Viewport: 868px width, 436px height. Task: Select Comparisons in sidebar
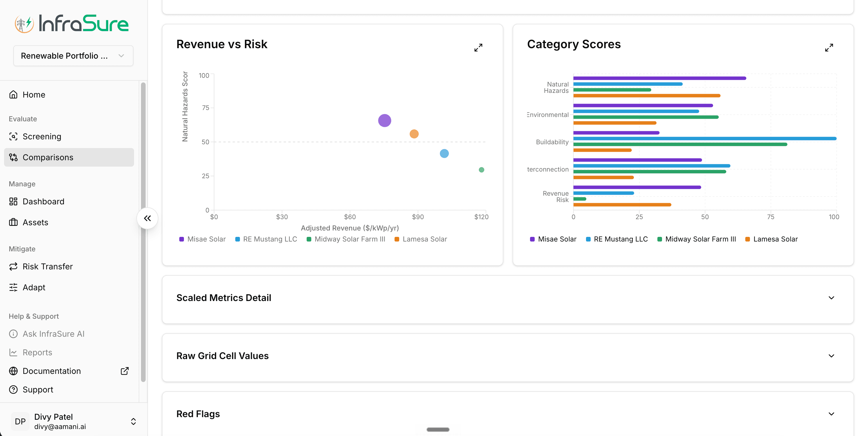tap(69, 157)
